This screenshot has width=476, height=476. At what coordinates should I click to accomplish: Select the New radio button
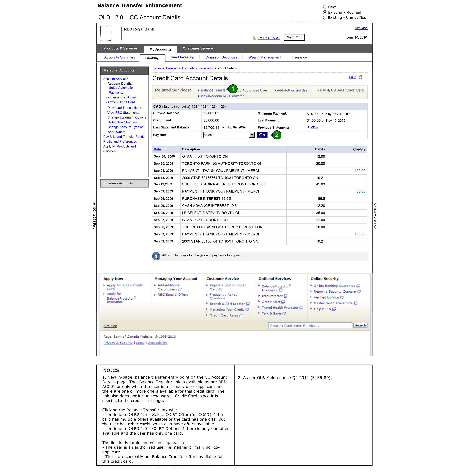325,7
